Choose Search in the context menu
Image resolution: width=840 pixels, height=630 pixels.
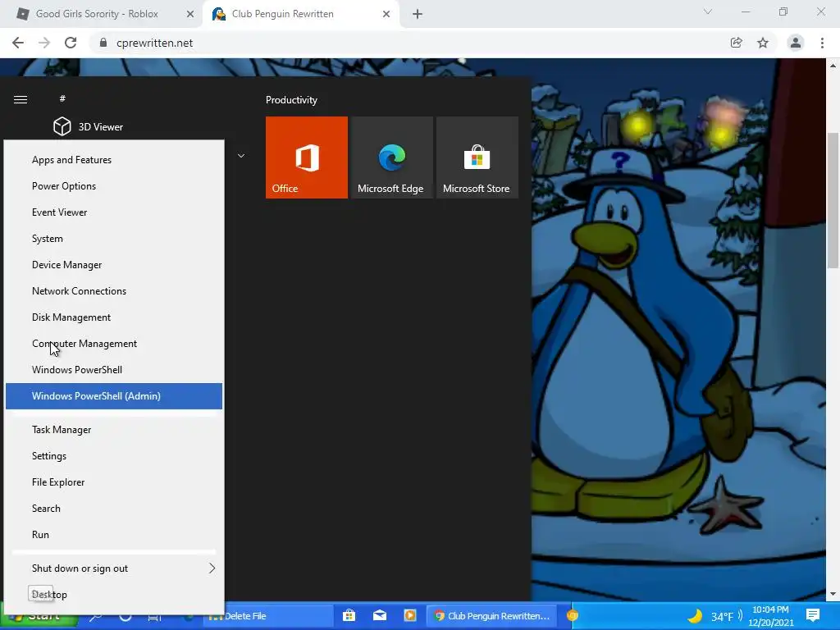tap(113, 509)
